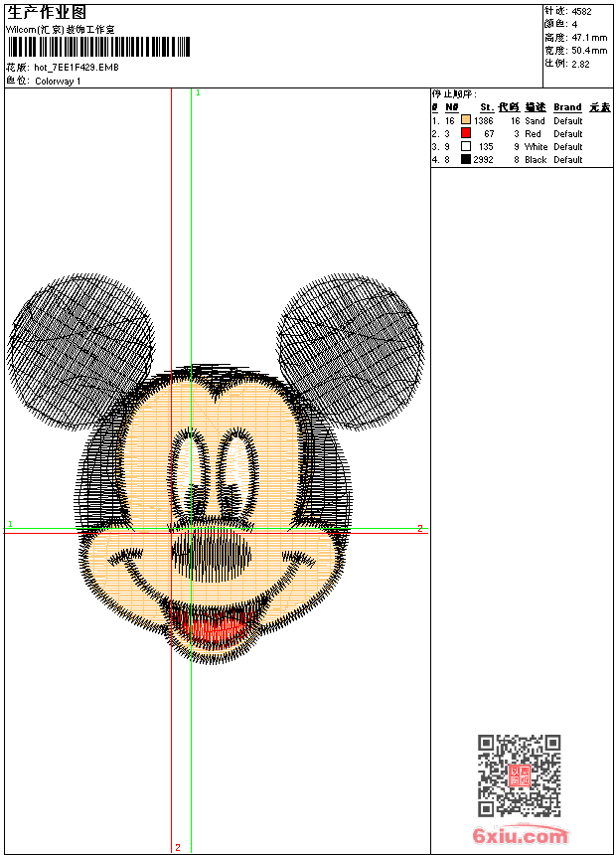
Task: Select the 'Red' description text
Action: pyautogui.click(x=533, y=133)
